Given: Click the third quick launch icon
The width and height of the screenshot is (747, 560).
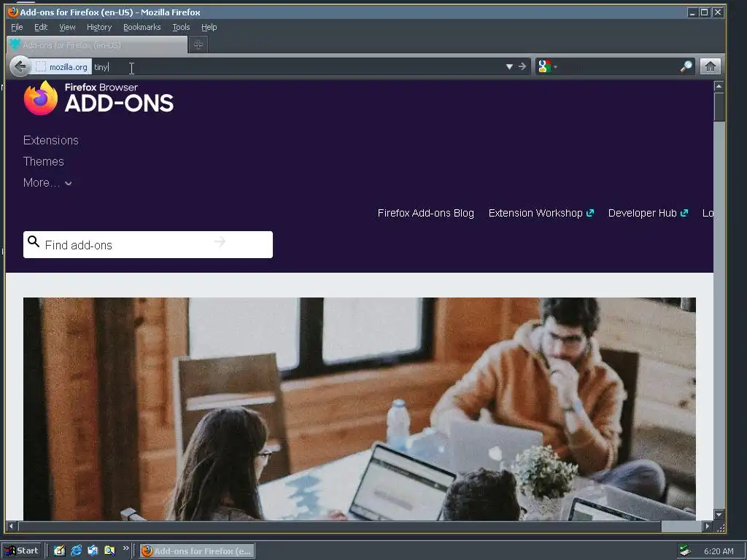Looking at the screenshot, I should (93, 551).
